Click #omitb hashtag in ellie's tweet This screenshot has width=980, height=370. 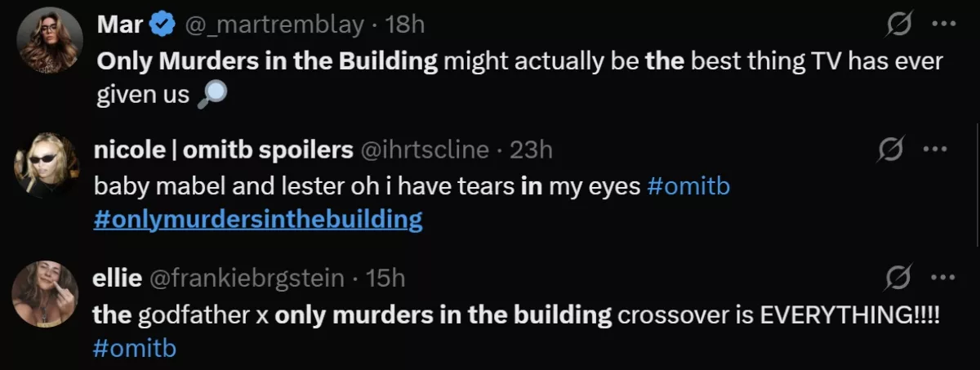pos(135,348)
